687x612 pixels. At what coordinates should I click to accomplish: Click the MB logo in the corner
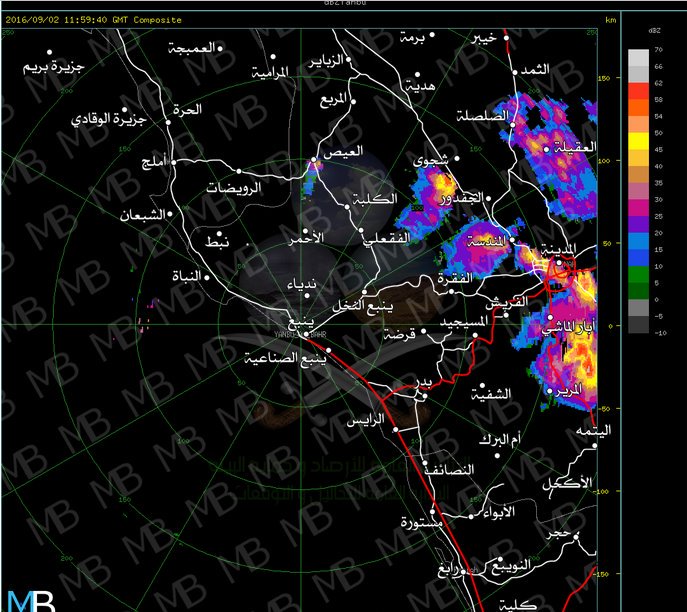[31, 601]
